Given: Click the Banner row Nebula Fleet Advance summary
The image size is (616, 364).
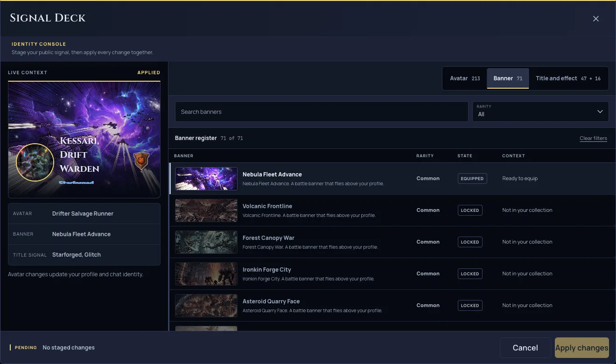Looking at the screenshot, I should (x=84, y=234).
